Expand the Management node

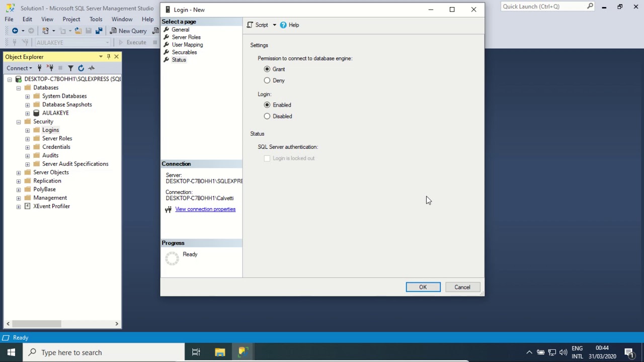19,198
